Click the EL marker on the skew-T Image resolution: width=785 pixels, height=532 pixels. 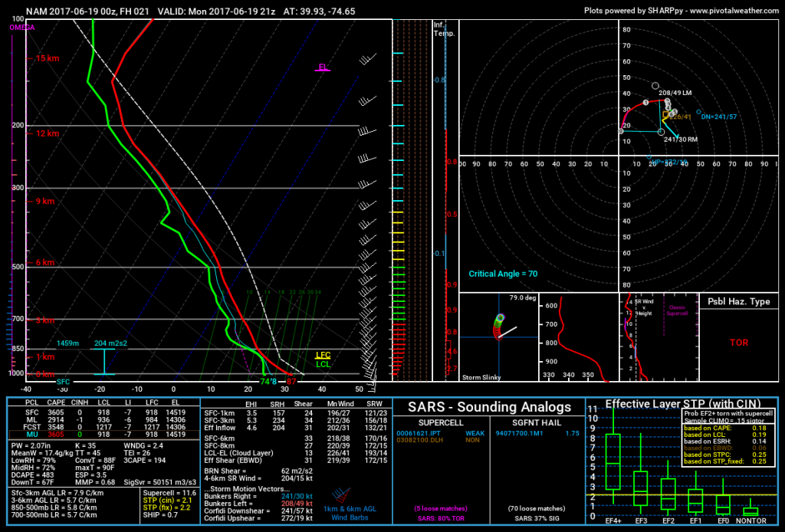click(323, 67)
